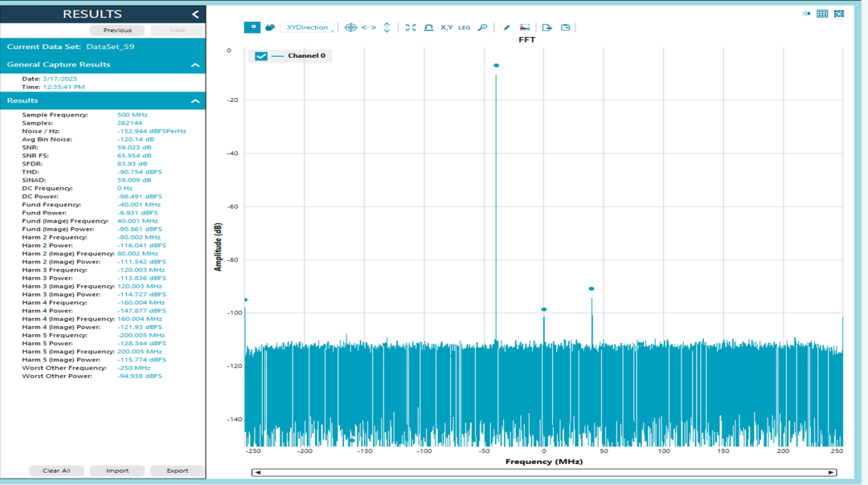Viewport: 868px width, 485px height.
Task: Click the Frequency (MHz) axis label
Action: (544, 461)
